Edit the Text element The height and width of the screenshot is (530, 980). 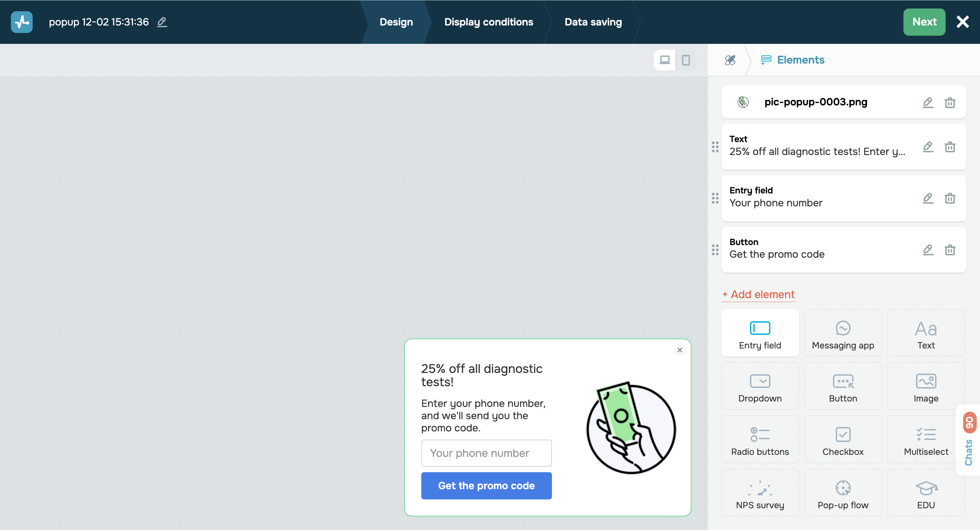[928, 147]
